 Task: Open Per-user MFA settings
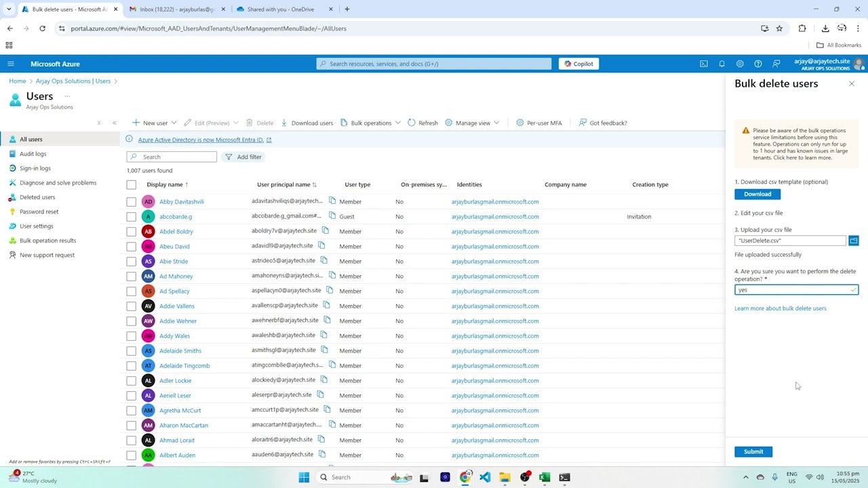(539, 123)
